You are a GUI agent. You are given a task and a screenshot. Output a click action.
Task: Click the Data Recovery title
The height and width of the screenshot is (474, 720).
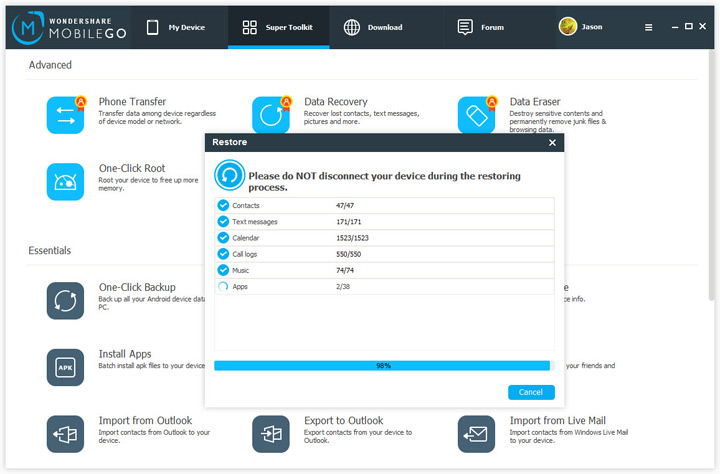pyautogui.click(x=336, y=102)
